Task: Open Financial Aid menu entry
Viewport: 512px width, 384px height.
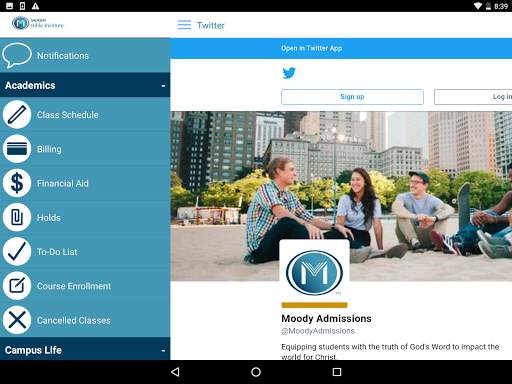Action: click(85, 183)
